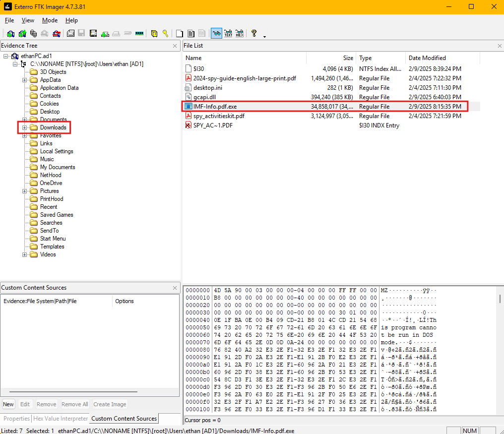Switch to Hex Value Interpreter tab
The height and width of the screenshot is (434, 504).
60,419
